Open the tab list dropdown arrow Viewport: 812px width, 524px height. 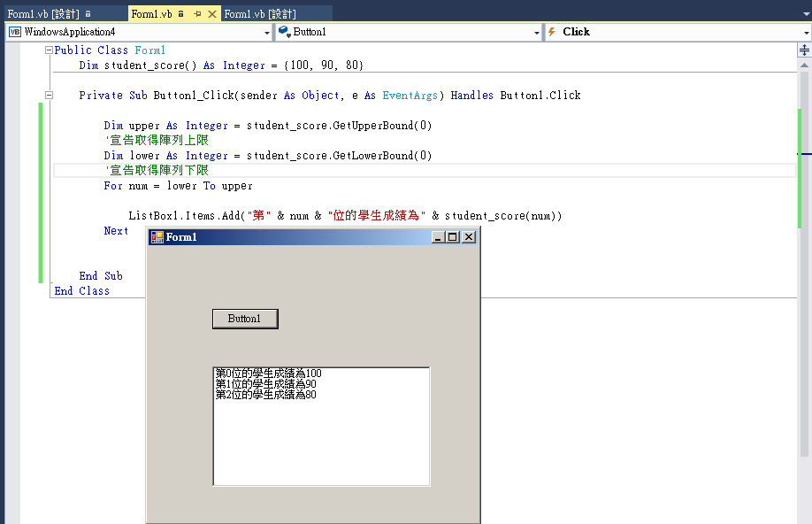click(x=807, y=14)
